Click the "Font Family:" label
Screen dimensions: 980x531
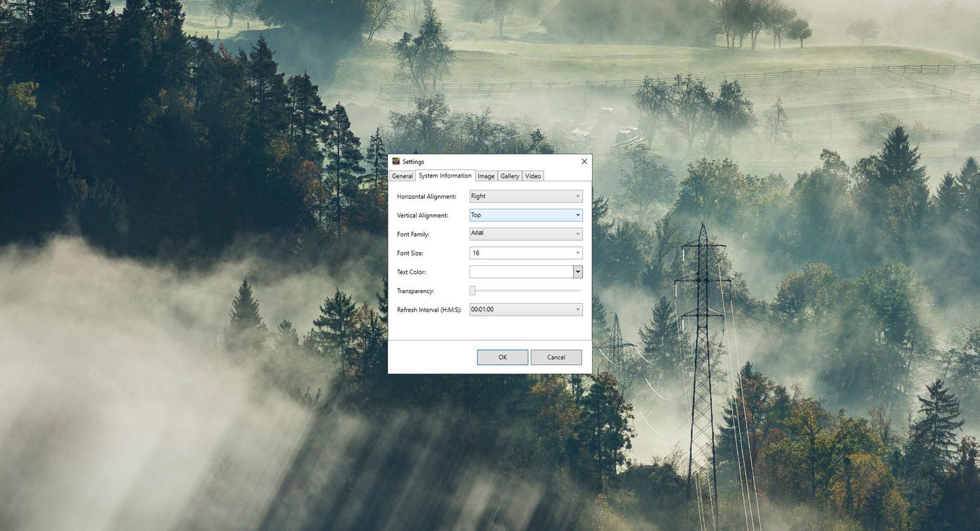click(x=413, y=234)
